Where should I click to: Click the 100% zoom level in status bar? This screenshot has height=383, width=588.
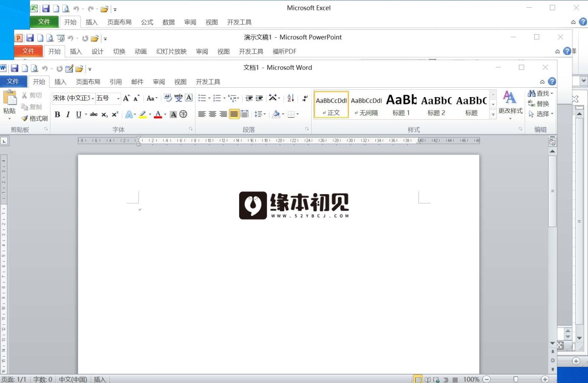coord(471,380)
